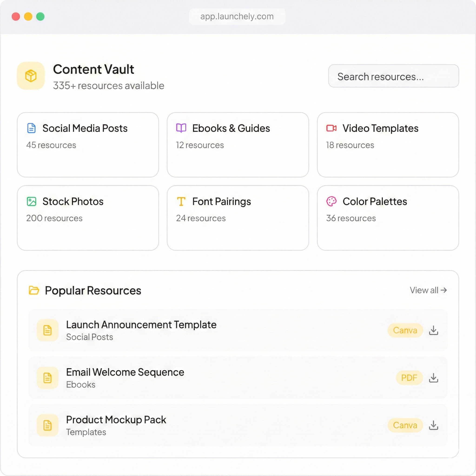The width and height of the screenshot is (476, 476).
Task: Select the Social Media Posts document icon
Action: tap(31, 128)
